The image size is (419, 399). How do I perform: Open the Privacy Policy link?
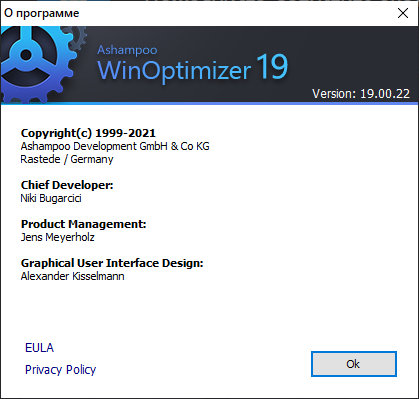click(60, 369)
